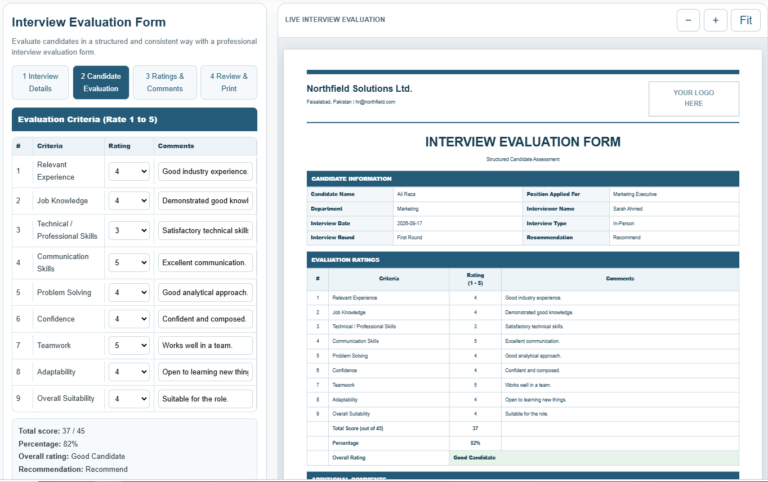Image resolution: width=768 pixels, height=482 pixels.
Task: Edit the 'Demonstrated good knowl' comment field
Action: pos(205,201)
